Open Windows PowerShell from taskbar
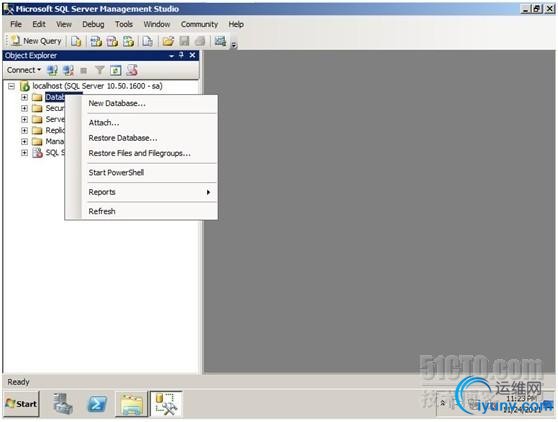The image size is (558, 422). tap(97, 404)
